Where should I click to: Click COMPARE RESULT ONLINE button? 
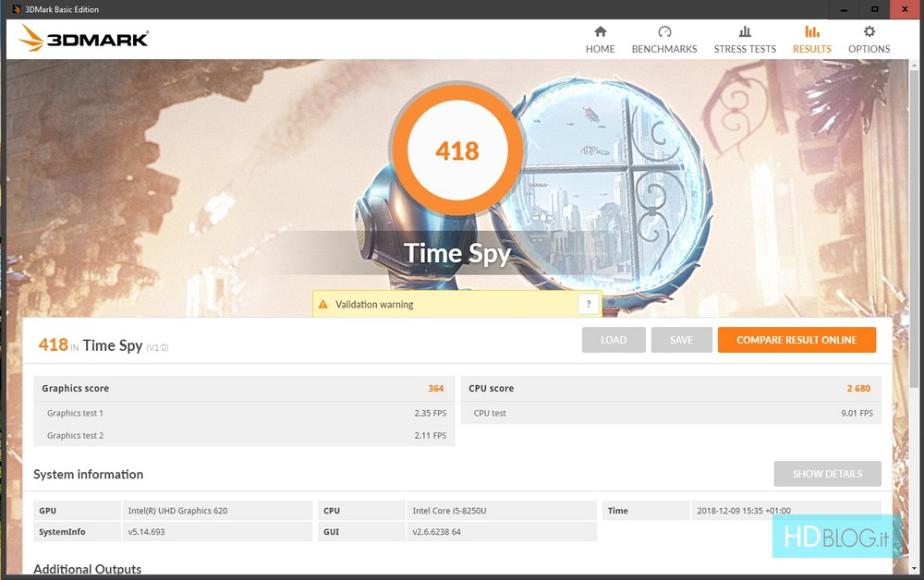tap(796, 340)
